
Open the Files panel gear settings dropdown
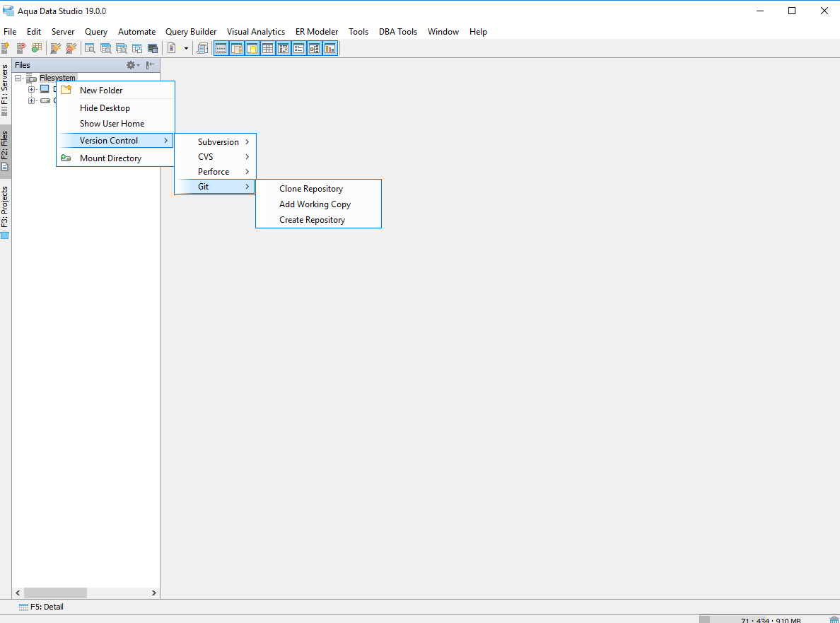click(x=132, y=65)
